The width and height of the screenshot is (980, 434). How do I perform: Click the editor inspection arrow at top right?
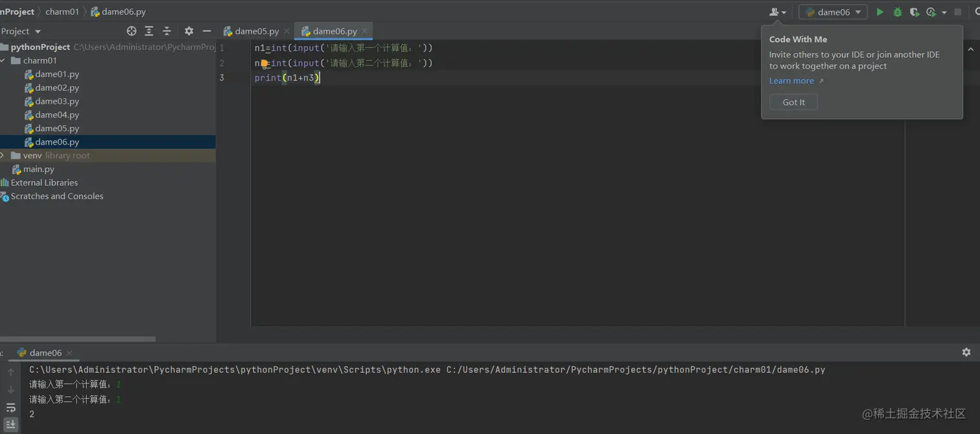pos(970,49)
